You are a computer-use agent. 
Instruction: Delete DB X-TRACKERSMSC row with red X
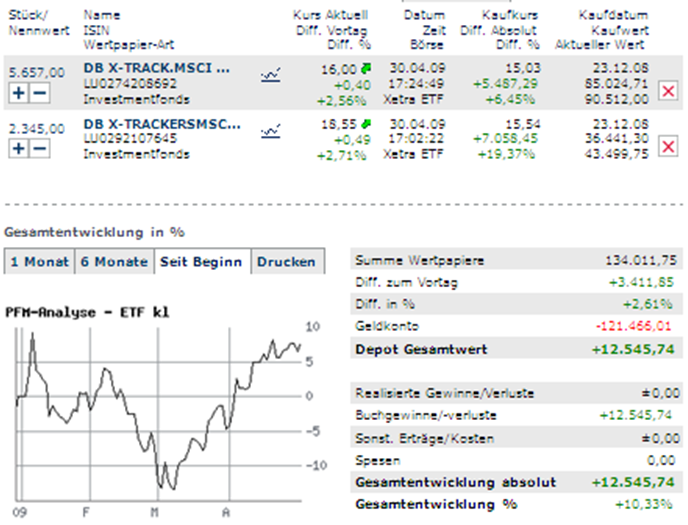click(x=668, y=147)
